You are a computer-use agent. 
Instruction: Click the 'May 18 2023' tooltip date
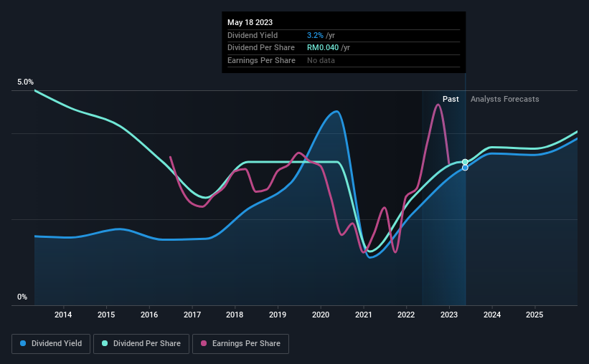250,22
